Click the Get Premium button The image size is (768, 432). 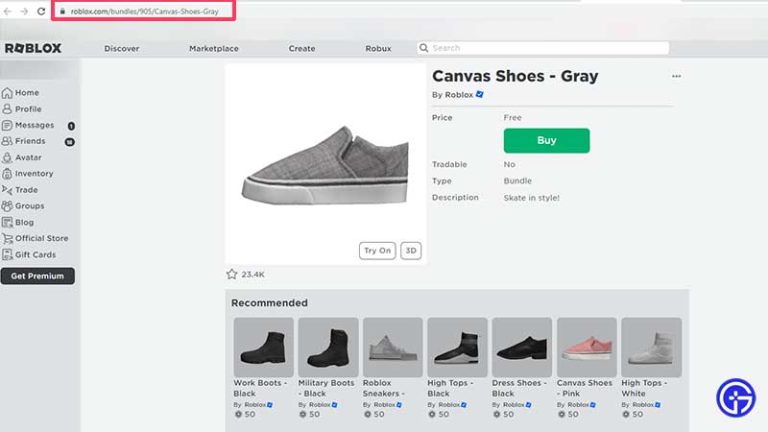coord(38,276)
